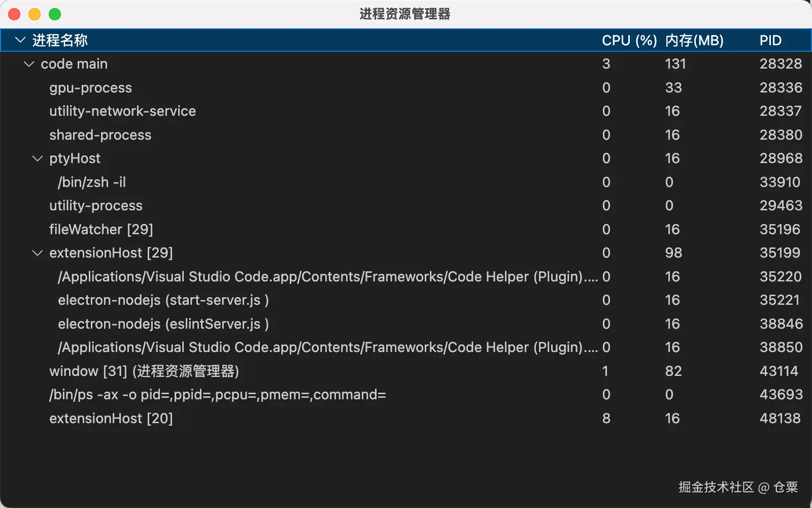Collapse the extensionHost [29] node
This screenshot has height=508, width=812.
point(38,253)
